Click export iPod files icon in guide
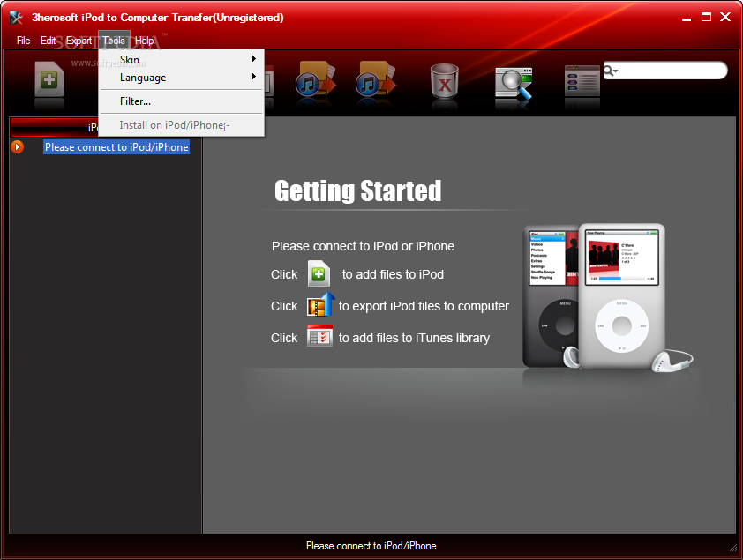743x560 pixels. point(321,305)
